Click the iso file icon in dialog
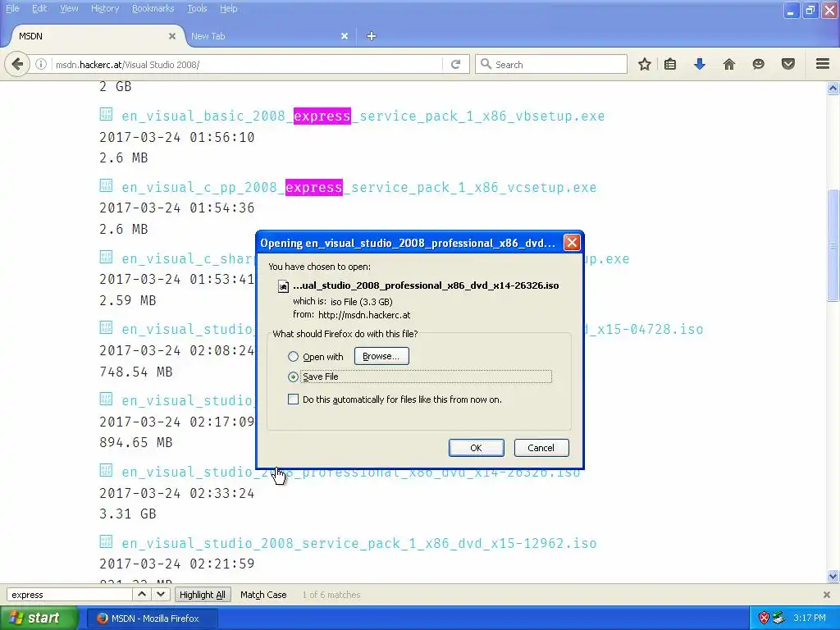The height and width of the screenshot is (630, 840). 283,286
